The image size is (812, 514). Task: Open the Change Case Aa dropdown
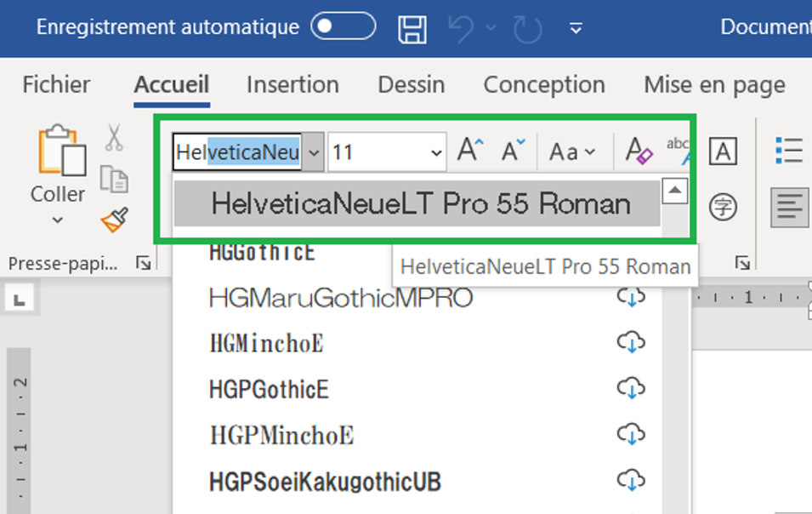click(x=571, y=152)
